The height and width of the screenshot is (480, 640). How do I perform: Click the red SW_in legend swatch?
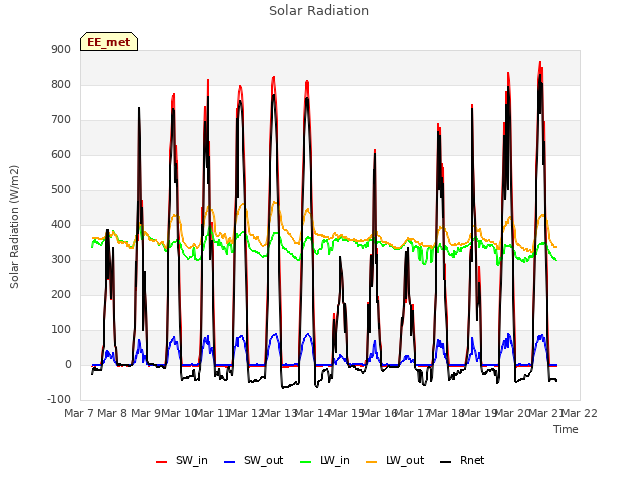162,462
